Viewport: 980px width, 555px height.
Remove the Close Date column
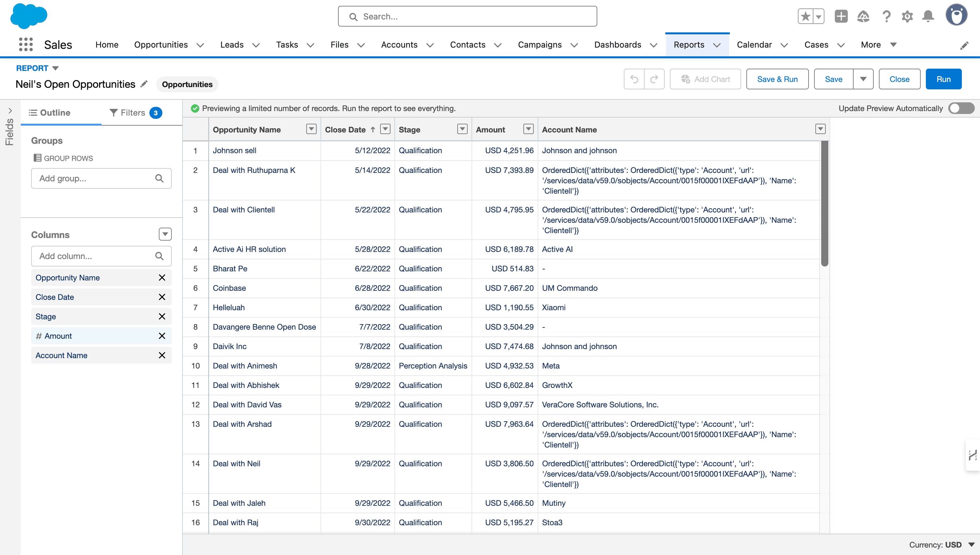point(162,297)
